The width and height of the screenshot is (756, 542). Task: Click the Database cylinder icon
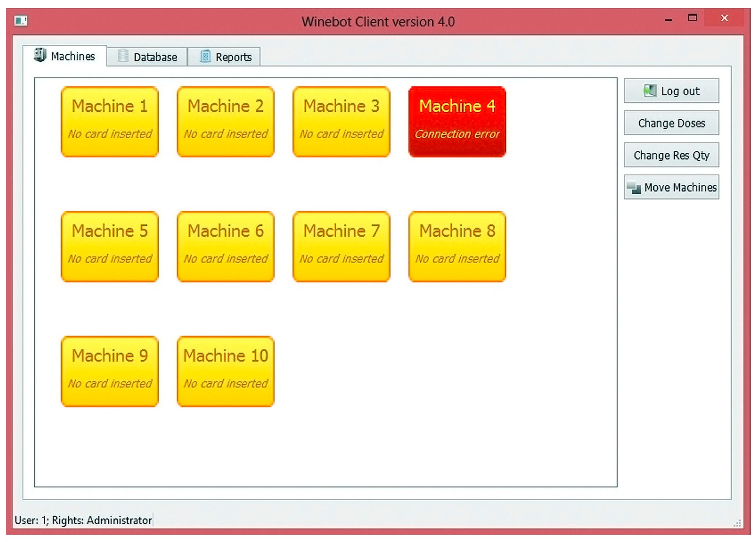(123, 56)
